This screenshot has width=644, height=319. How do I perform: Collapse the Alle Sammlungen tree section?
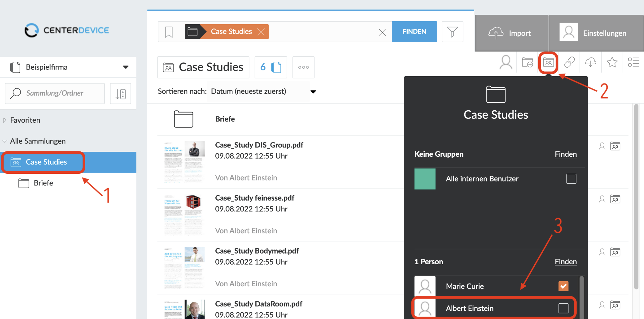5,141
